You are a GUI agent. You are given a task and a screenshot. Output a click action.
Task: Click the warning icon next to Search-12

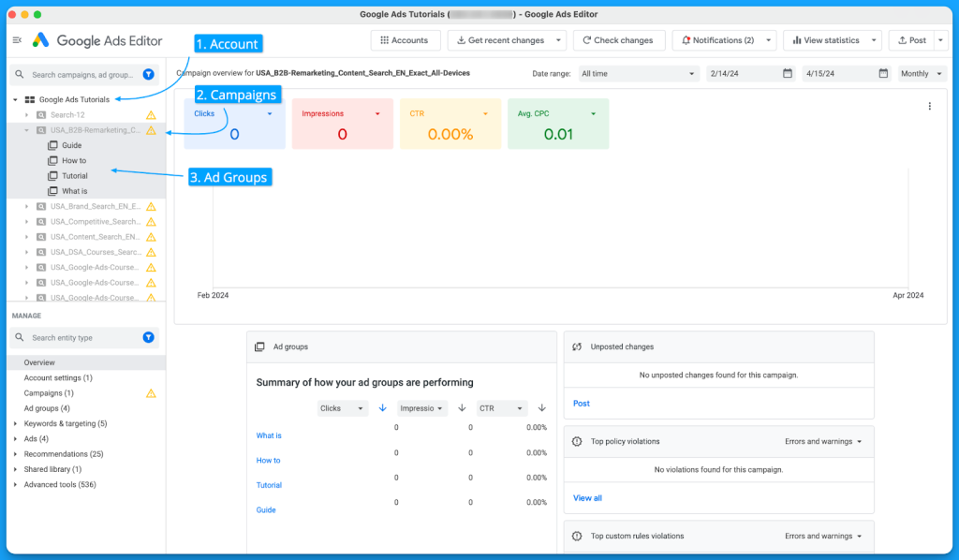[151, 115]
